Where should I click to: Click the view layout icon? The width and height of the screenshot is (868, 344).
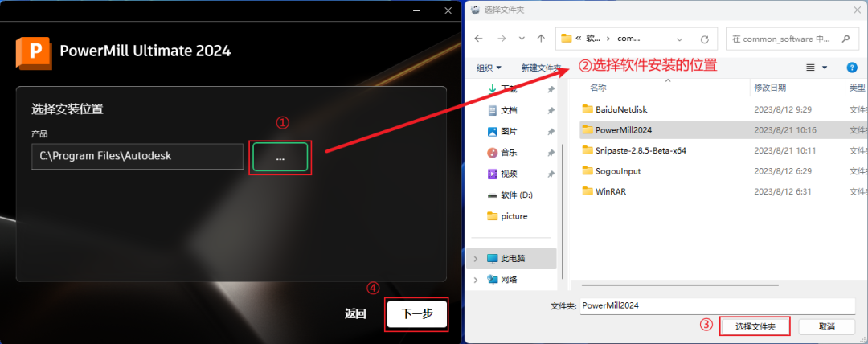pos(810,68)
